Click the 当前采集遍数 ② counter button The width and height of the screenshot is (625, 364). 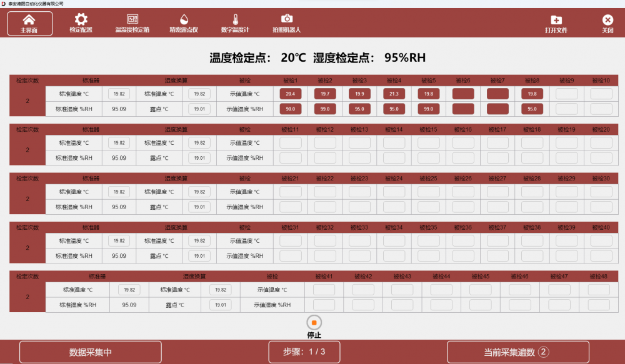(x=517, y=352)
